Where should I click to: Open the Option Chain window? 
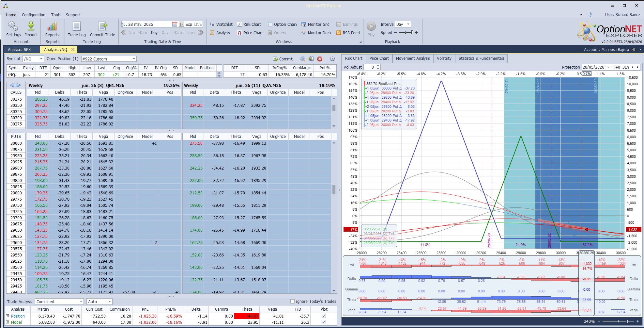point(282,24)
